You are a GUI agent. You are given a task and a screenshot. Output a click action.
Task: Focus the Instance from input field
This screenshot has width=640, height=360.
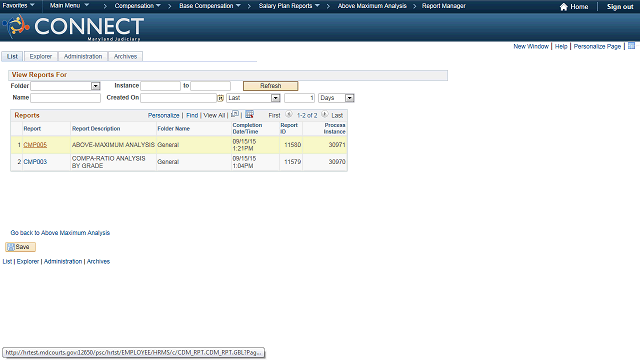click(x=160, y=86)
